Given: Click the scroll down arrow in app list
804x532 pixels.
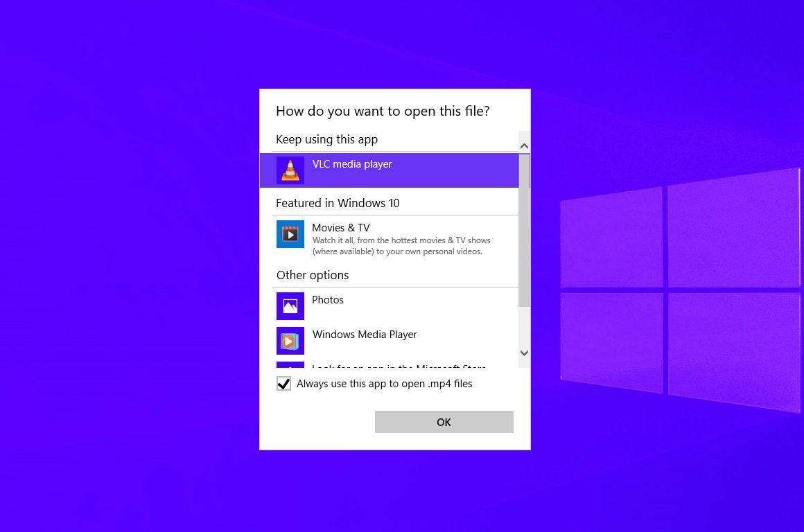Looking at the screenshot, I should [524, 353].
